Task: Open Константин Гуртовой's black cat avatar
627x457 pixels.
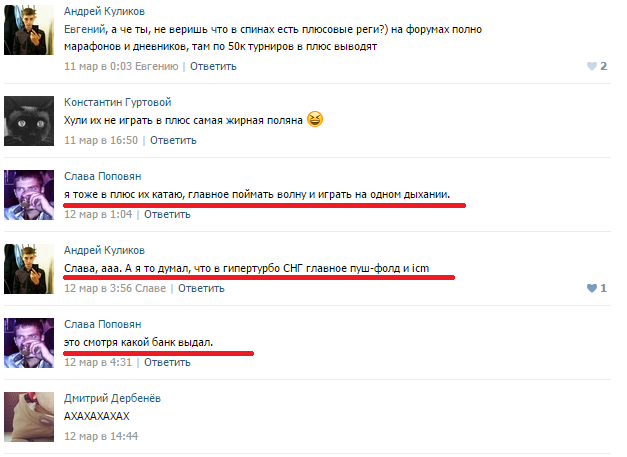Action: point(29,121)
